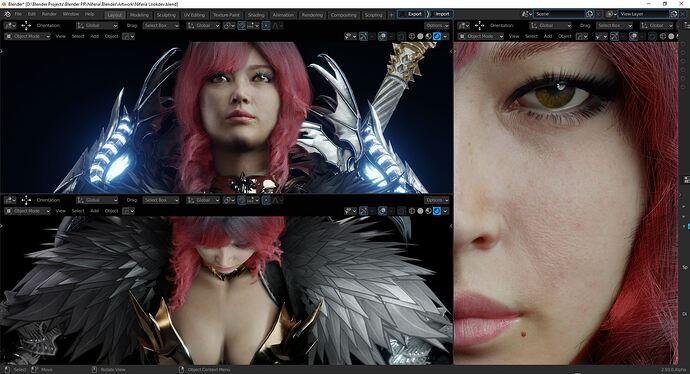The width and height of the screenshot is (690, 374).
Task: Open the Blender logo app menu
Action: point(7,14)
